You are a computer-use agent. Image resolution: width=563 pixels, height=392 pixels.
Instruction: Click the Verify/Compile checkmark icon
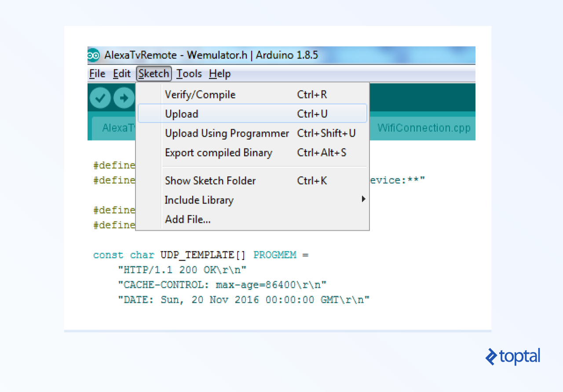[100, 98]
